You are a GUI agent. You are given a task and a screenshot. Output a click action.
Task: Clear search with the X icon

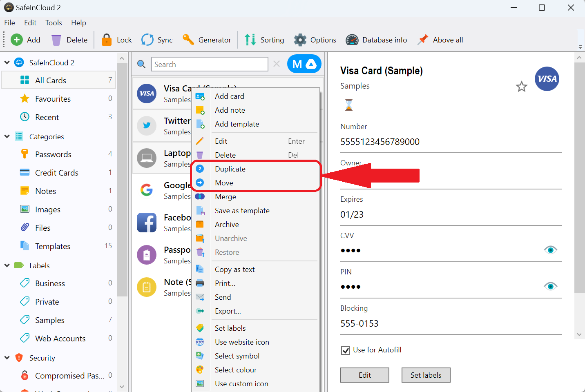tap(277, 64)
